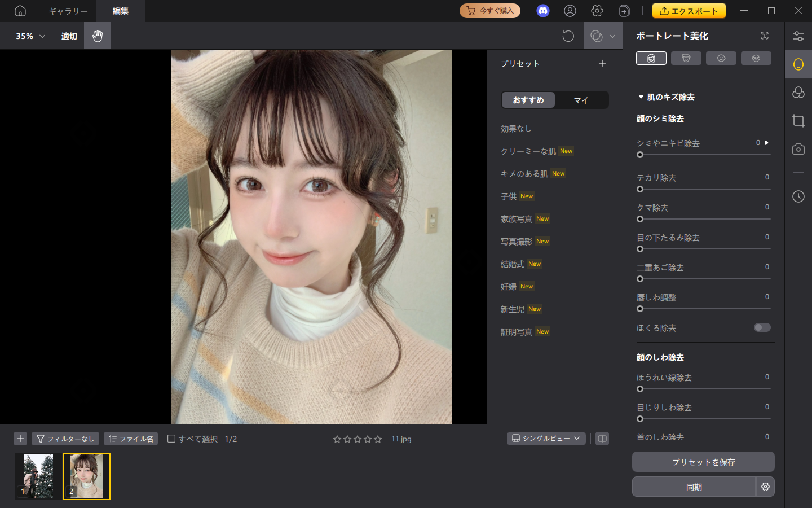Click the プリセットを保存 button

[703, 462]
